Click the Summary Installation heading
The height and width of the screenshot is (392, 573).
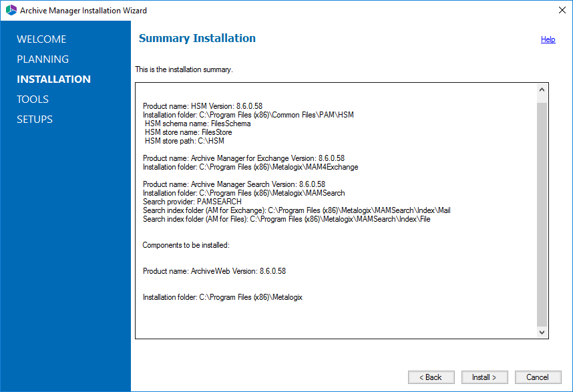pyautogui.click(x=197, y=38)
